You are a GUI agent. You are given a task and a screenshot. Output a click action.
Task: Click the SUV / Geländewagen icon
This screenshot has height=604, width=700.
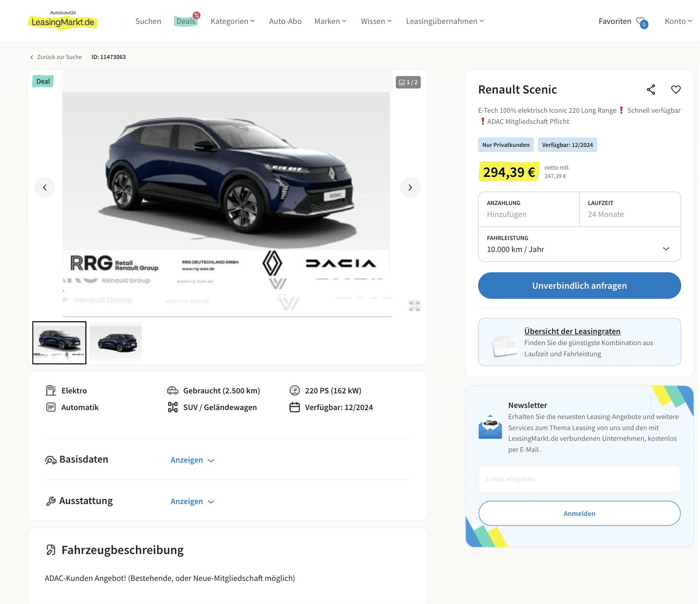(173, 407)
